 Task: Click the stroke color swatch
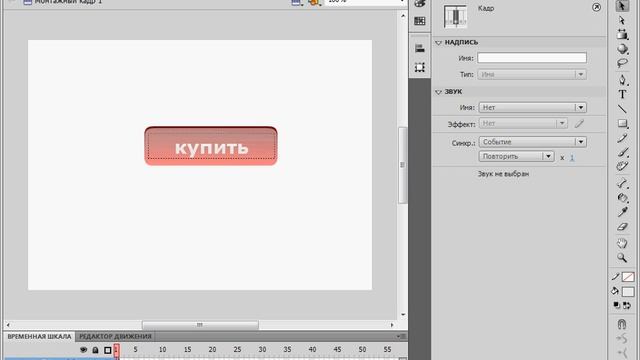tap(628, 277)
